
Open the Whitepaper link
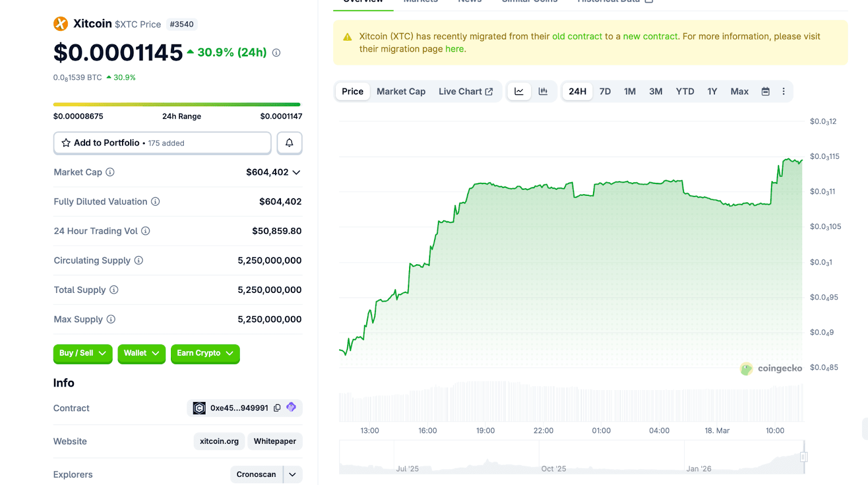(275, 441)
